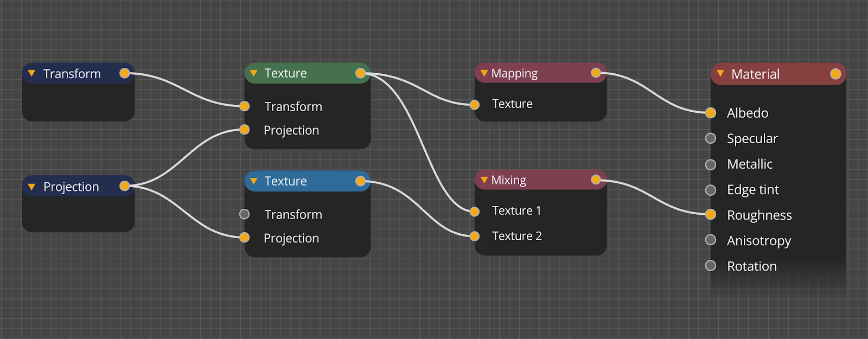Click the Texture 2 label in Mixing
This screenshot has width=868, height=339.
click(516, 236)
